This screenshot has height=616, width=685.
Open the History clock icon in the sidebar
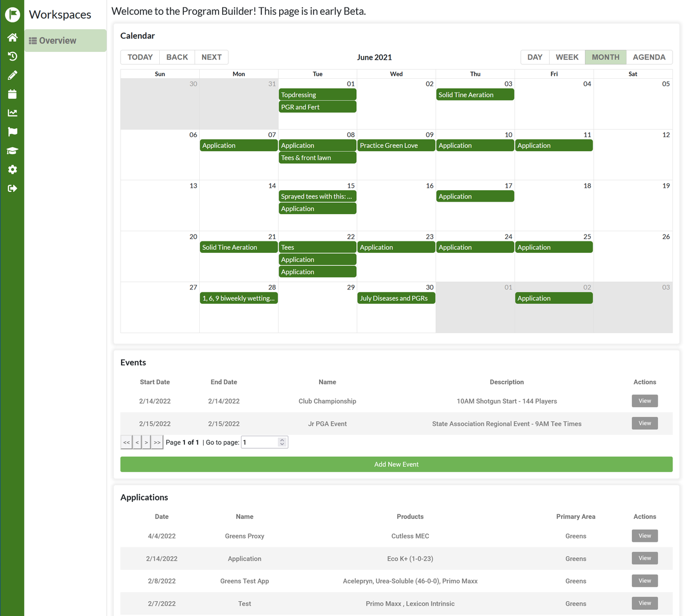[x=13, y=57]
